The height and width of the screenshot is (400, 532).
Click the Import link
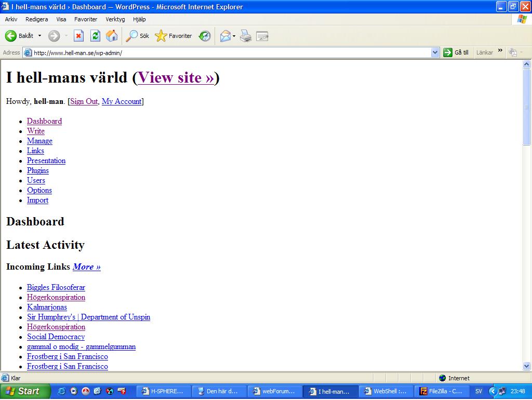click(37, 200)
